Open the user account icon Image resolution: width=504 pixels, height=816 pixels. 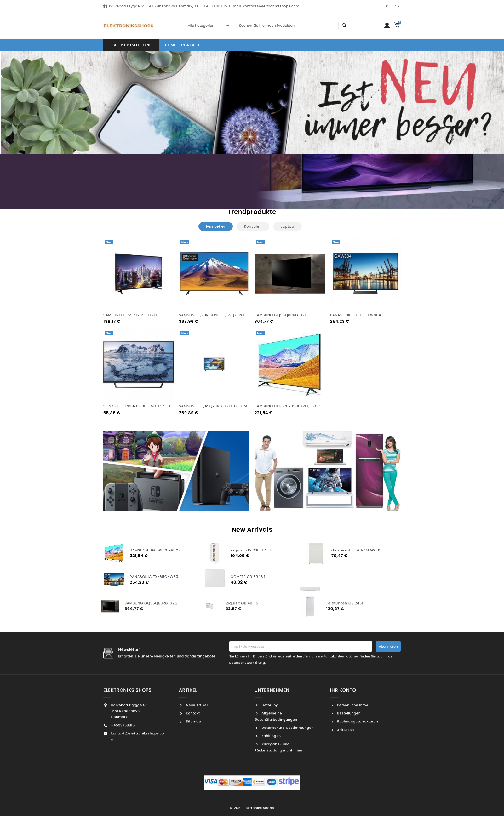click(x=387, y=25)
